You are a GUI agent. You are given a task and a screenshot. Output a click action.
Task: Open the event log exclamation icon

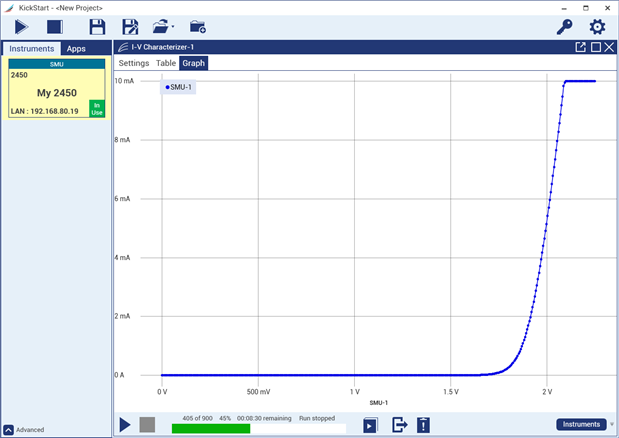424,425
